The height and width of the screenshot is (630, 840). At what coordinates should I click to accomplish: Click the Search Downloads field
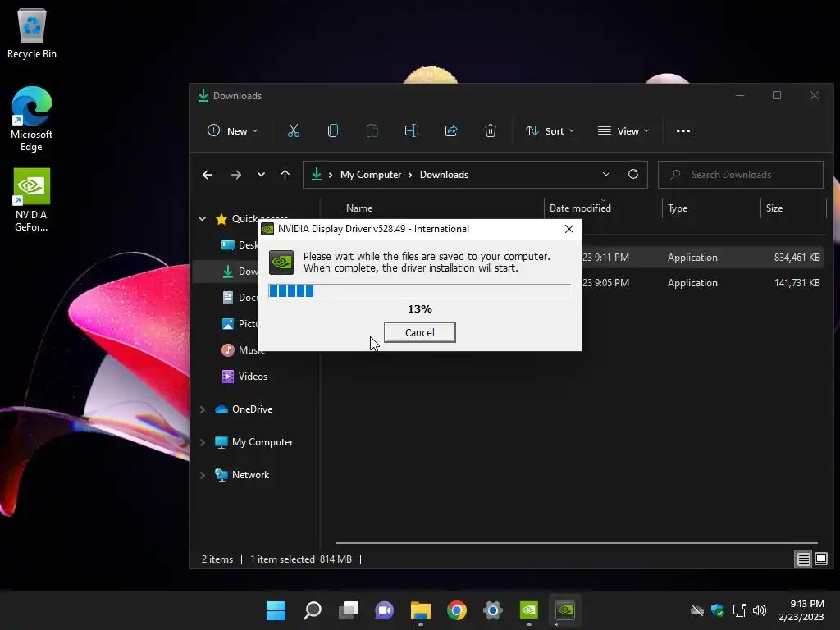pos(741,175)
